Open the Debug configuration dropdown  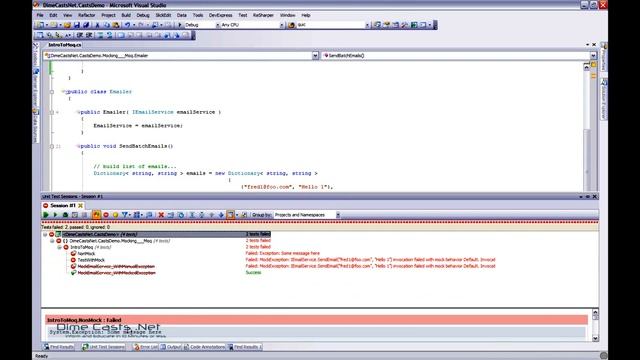[x=217, y=25]
